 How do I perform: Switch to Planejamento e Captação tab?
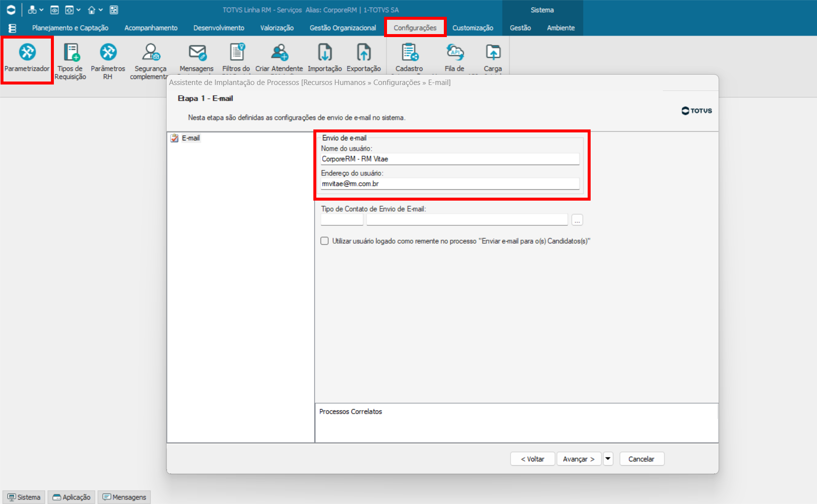point(70,28)
